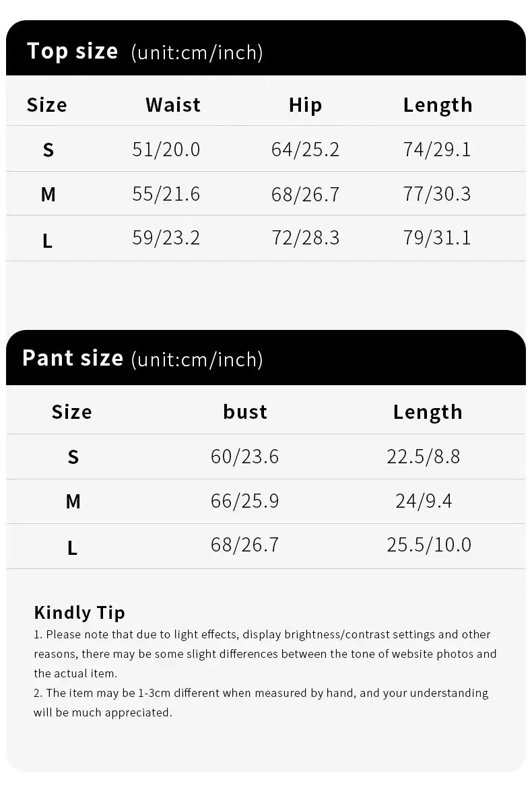
Task: Click the 66/25.9 bust value
Action: click(x=244, y=501)
